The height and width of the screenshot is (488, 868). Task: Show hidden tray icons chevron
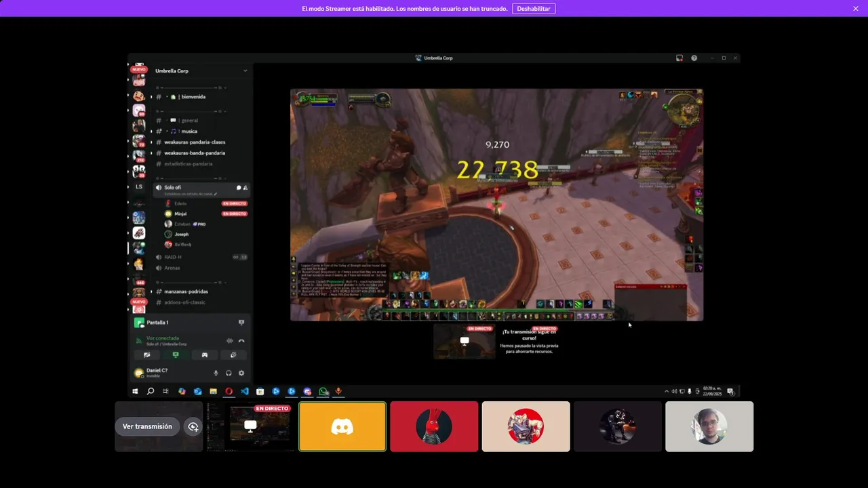coord(666,392)
